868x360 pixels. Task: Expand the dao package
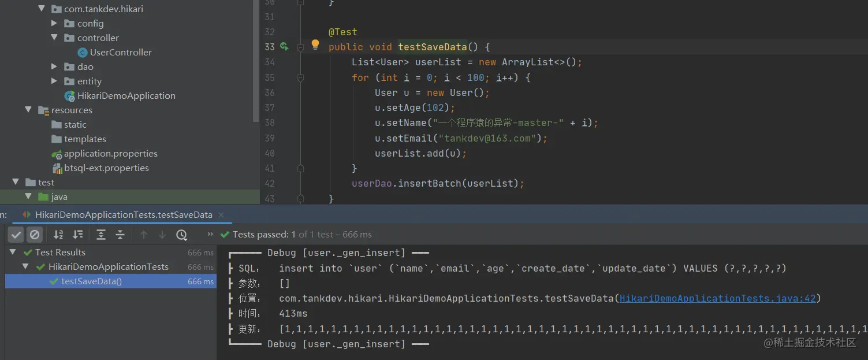[x=54, y=66]
